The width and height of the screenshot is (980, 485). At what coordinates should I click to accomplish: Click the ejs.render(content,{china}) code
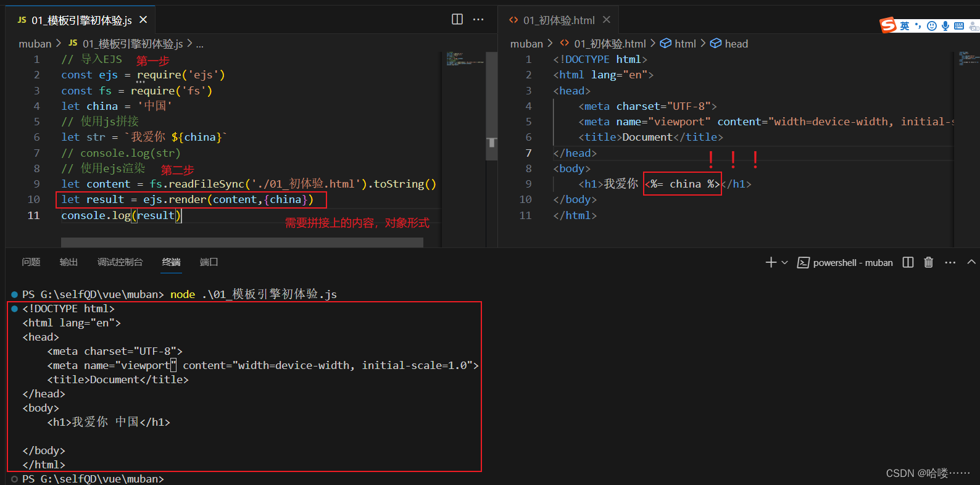click(228, 199)
